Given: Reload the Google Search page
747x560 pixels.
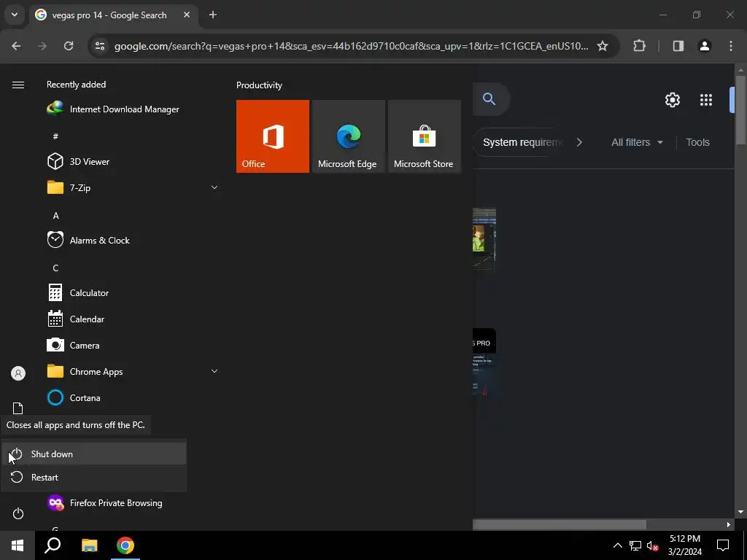Looking at the screenshot, I should 69,46.
